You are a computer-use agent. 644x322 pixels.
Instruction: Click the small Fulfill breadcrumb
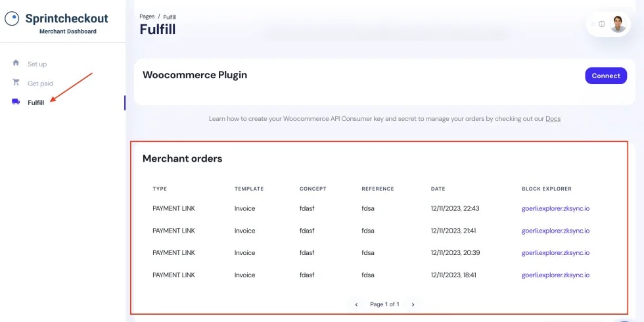tap(170, 17)
